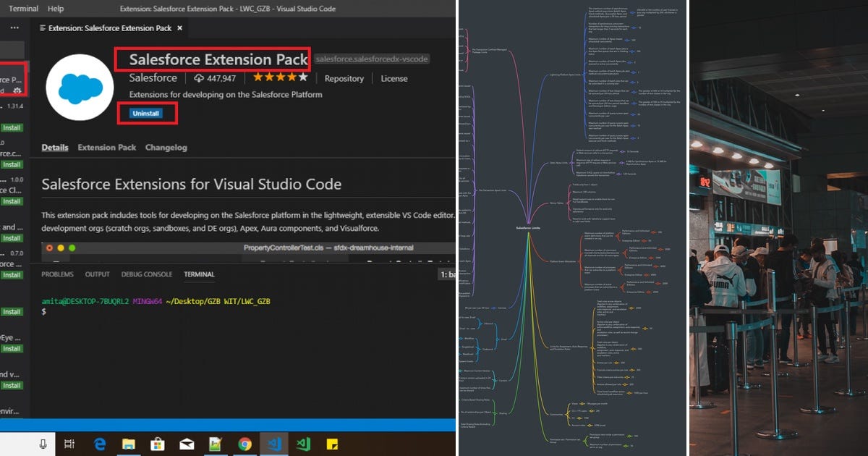
Task: Launch Google Chrome from the taskbar
Action: point(245,444)
